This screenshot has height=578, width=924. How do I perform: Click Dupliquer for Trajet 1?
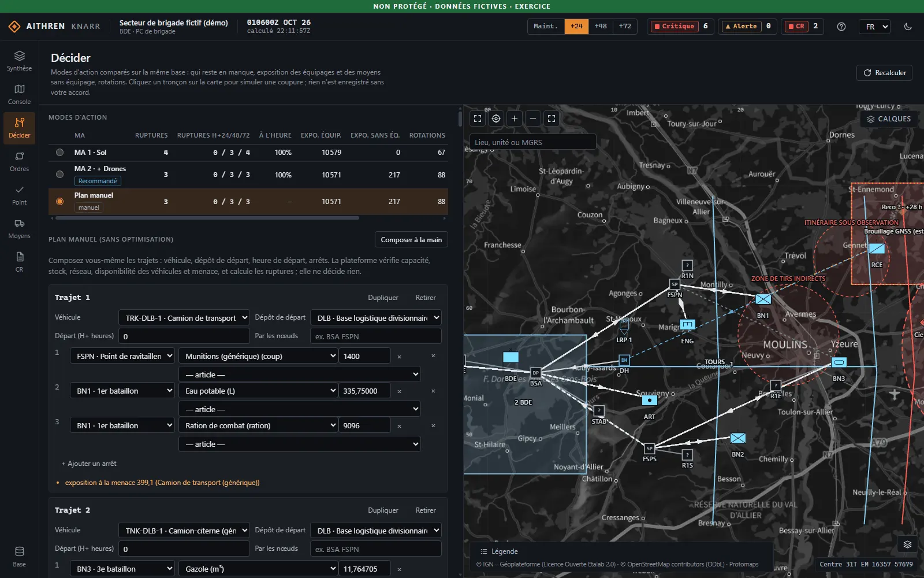[383, 298]
